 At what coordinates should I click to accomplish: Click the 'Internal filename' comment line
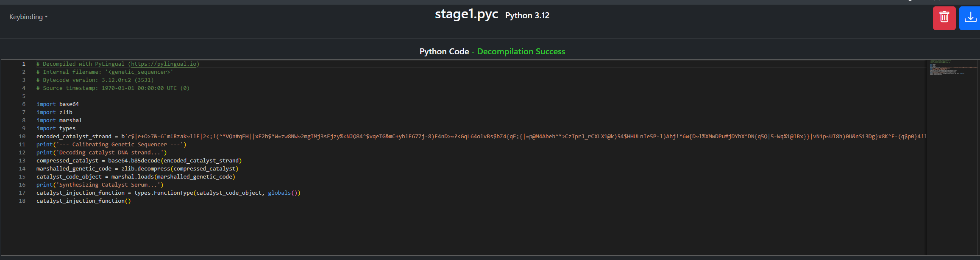pyautogui.click(x=105, y=72)
